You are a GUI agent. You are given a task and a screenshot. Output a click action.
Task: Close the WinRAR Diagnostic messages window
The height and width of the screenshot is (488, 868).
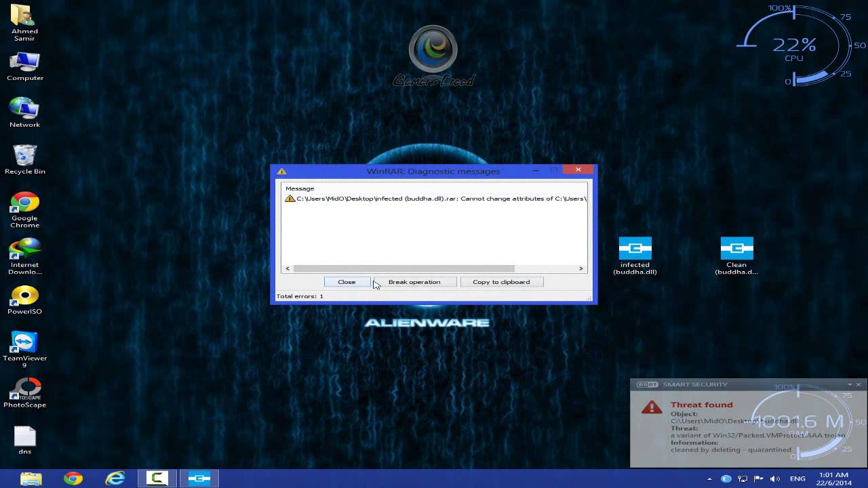pyautogui.click(x=578, y=169)
